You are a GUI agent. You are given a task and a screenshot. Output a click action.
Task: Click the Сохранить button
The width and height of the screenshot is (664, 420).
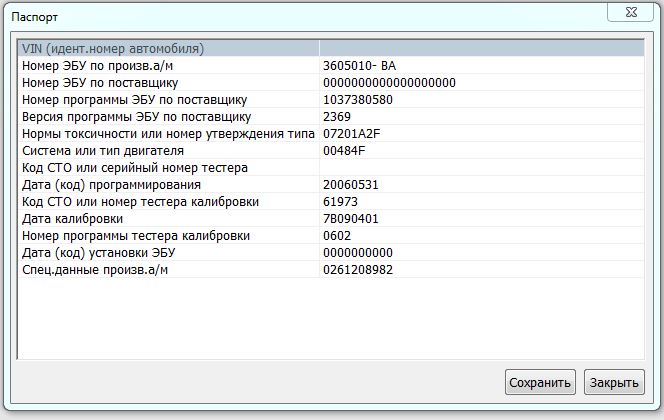coord(540,382)
